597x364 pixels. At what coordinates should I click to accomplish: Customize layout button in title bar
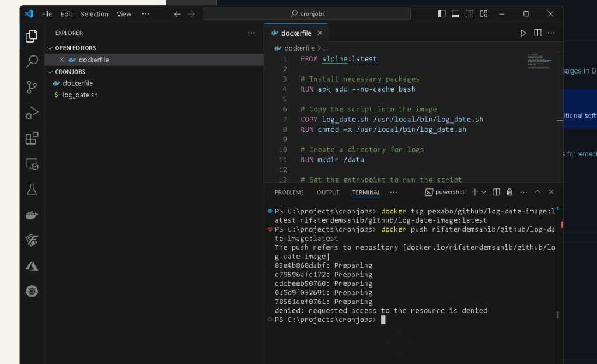484,14
